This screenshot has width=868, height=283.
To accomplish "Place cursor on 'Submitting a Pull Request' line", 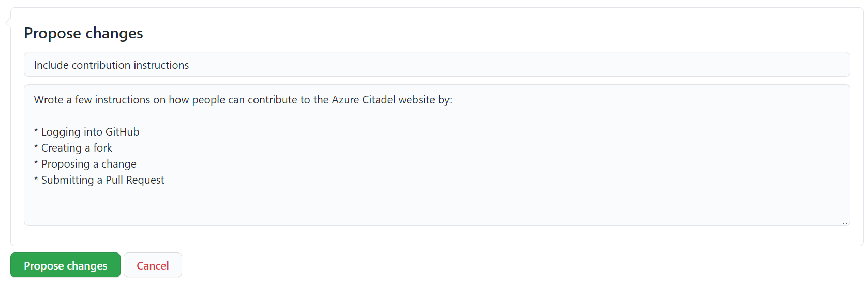I will pyautogui.click(x=102, y=180).
